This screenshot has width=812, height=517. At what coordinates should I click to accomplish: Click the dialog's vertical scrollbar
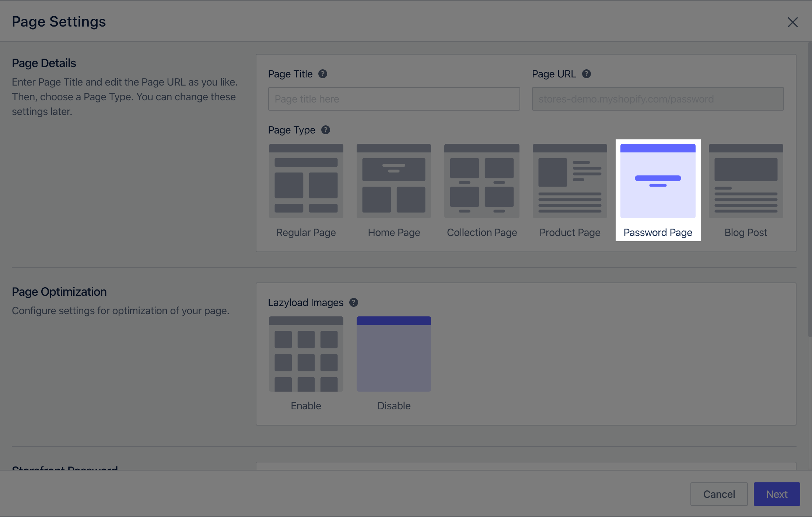pos(809,190)
